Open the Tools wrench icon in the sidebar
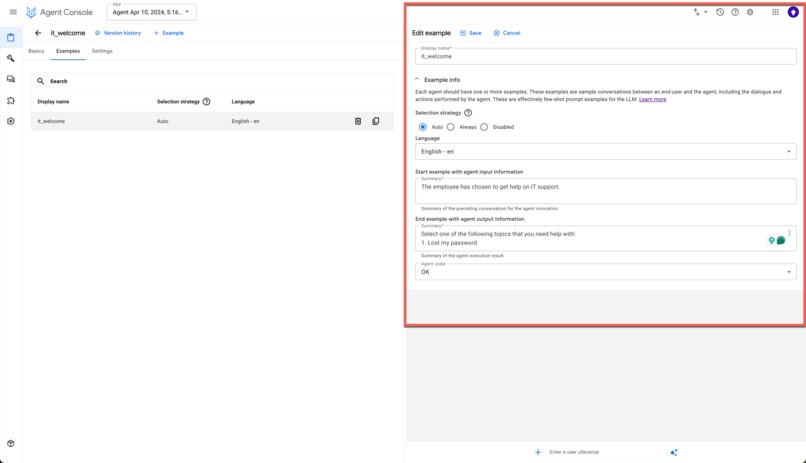The height and width of the screenshot is (463, 806). tap(11, 59)
